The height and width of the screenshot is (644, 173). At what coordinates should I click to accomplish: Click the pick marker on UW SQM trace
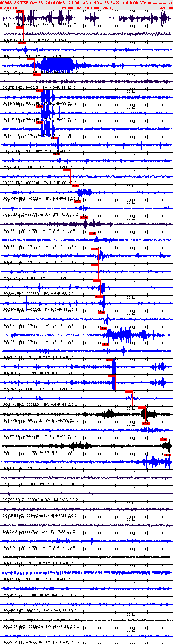coord(167,455)
